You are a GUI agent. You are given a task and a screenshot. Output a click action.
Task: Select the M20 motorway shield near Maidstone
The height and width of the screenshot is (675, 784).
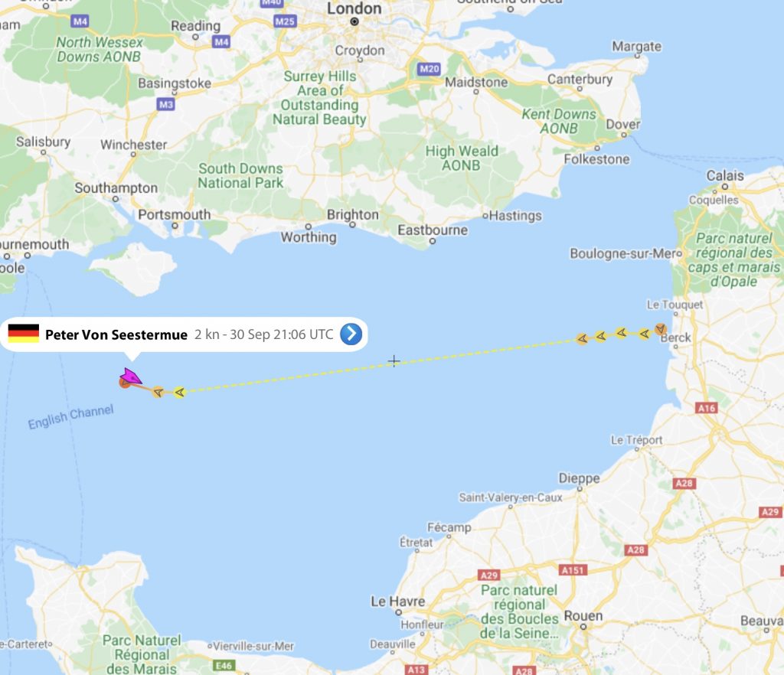[x=429, y=69]
